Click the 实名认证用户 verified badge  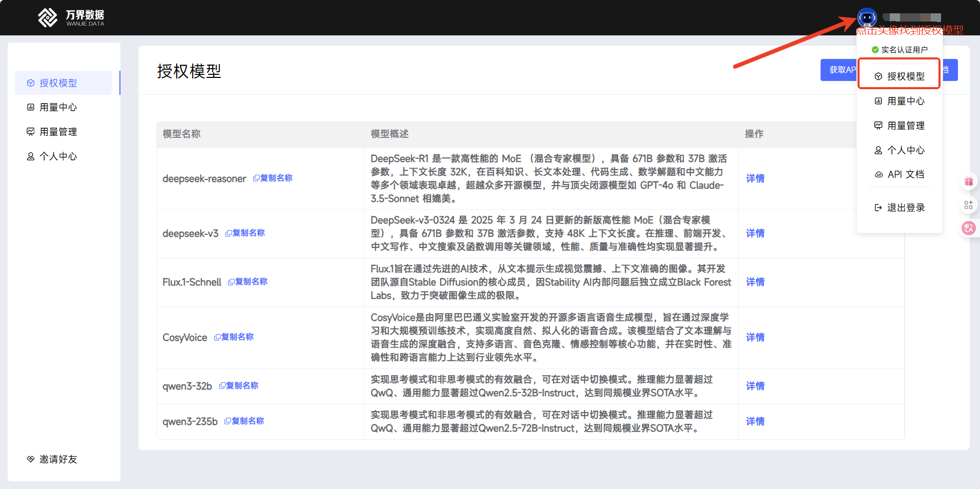(900, 50)
